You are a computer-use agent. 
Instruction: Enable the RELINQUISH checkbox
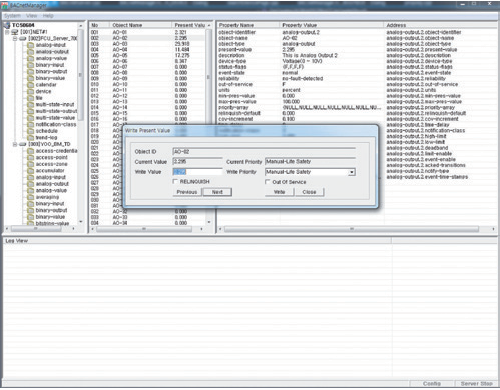point(175,181)
